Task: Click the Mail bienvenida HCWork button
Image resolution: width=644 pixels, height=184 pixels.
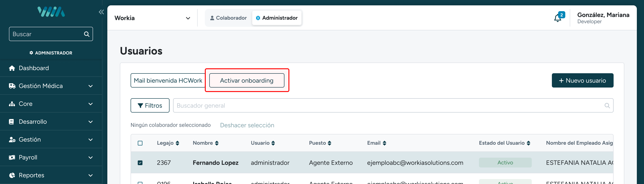Action: point(168,81)
